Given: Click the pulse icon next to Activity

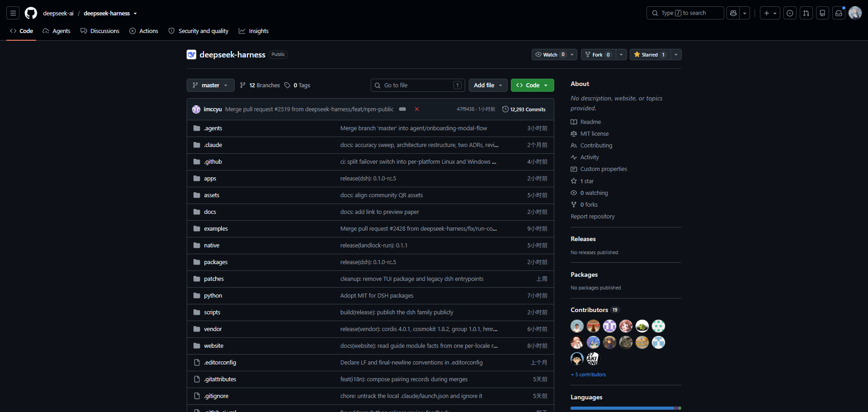Looking at the screenshot, I should 574,157.
